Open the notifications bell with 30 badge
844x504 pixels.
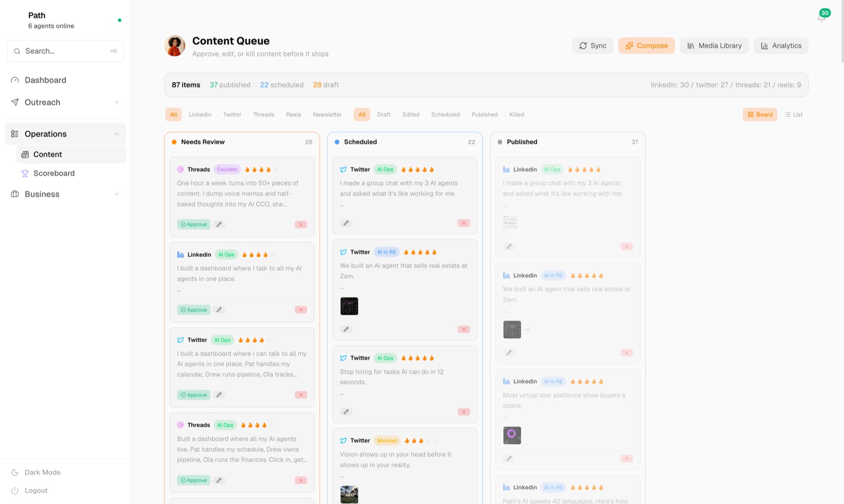tap(822, 16)
